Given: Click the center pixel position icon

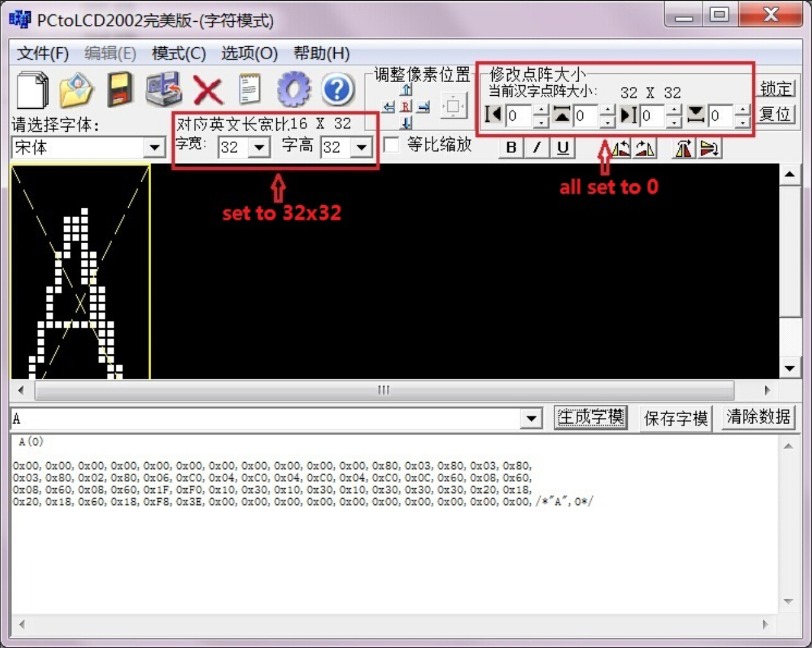Looking at the screenshot, I should [x=453, y=106].
